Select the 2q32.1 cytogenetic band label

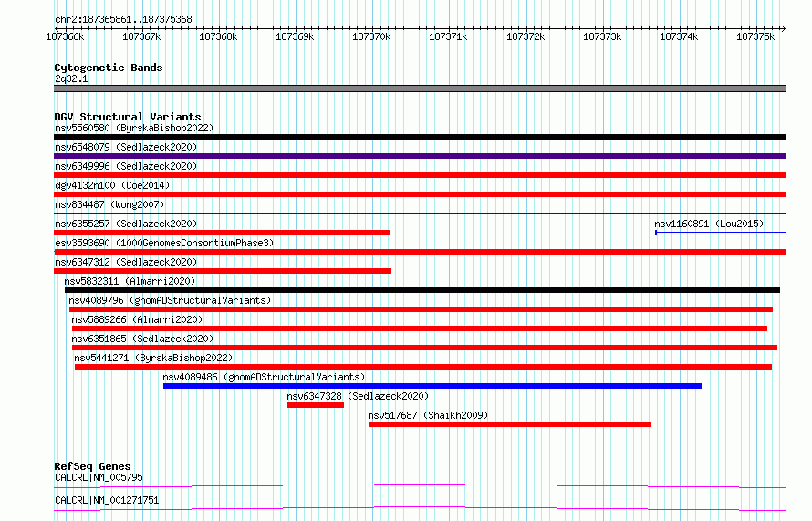71,78
